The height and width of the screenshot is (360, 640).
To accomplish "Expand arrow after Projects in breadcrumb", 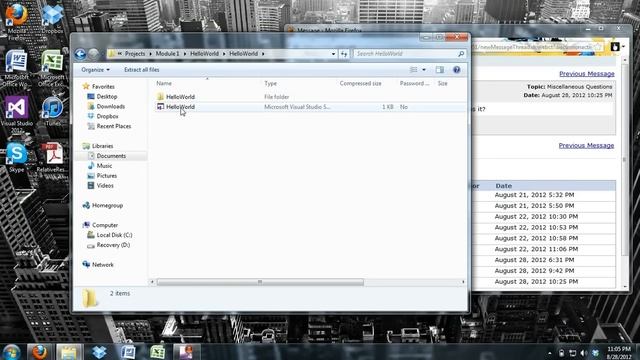I will point(150,54).
